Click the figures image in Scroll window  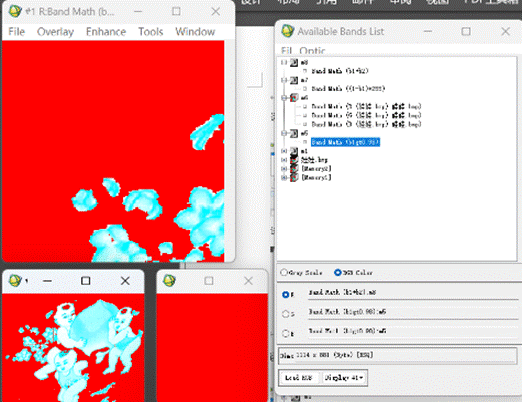point(73,347)
